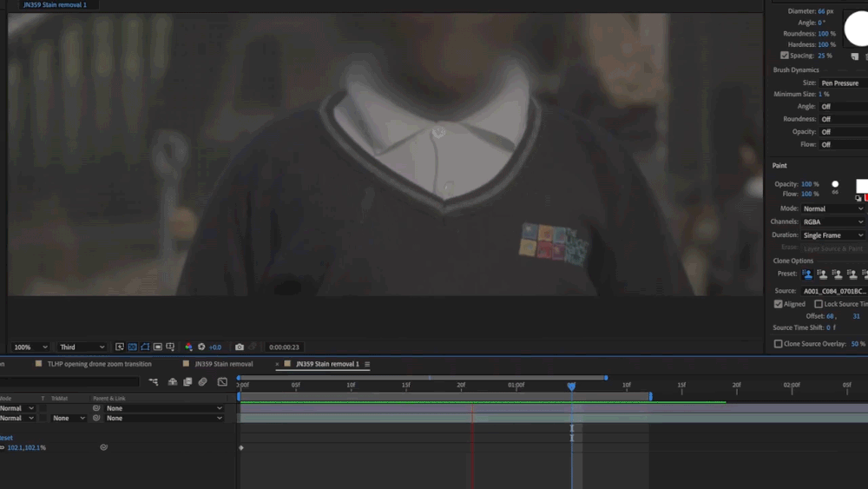Select second Clone Stamp preset
The width and height of the screenshot is (868, 489).
click(822, 274)
